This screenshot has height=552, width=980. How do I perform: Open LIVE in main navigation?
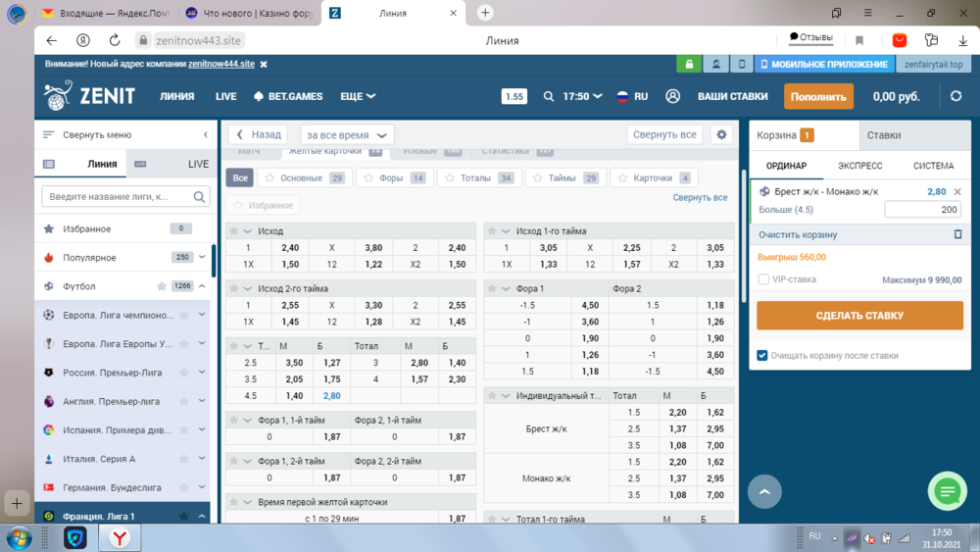[x=225, y=96]
